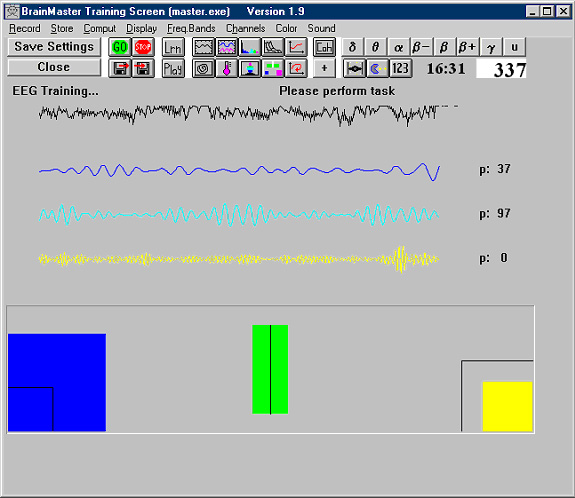Viewport: 575px width, 498px height.
Task: Open the spiral display icon
Action: [x=203, y=68]
